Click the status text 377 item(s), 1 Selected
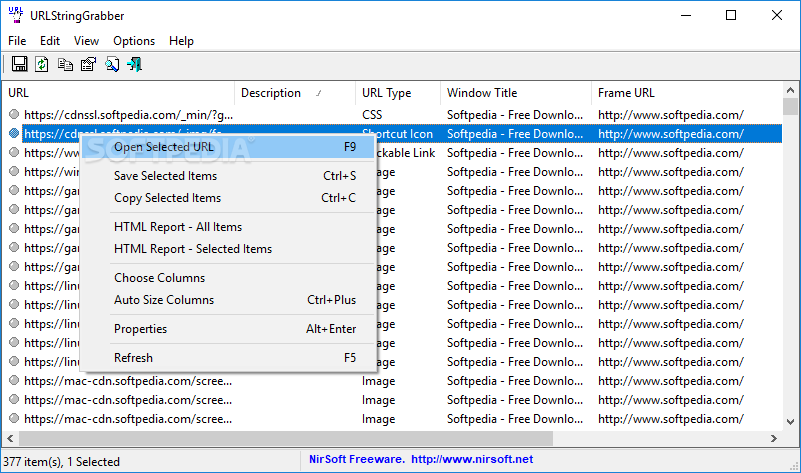The height and width of the screenshot is (473, 801). click(61, 462)
